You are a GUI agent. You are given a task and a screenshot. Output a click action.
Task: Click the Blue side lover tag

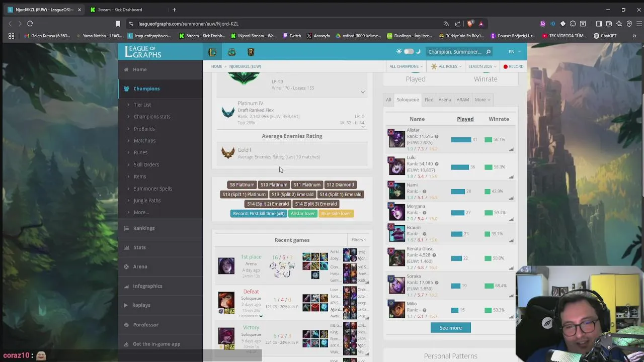point(336,214)
